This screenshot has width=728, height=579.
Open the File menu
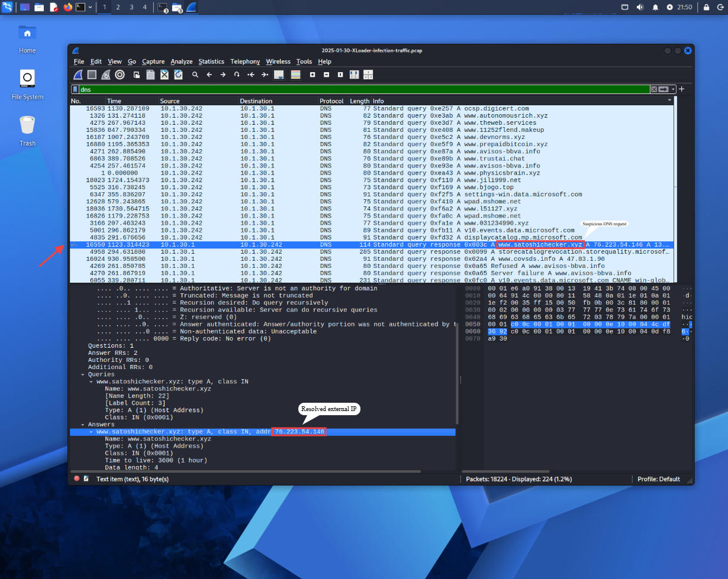coord(79,62)
